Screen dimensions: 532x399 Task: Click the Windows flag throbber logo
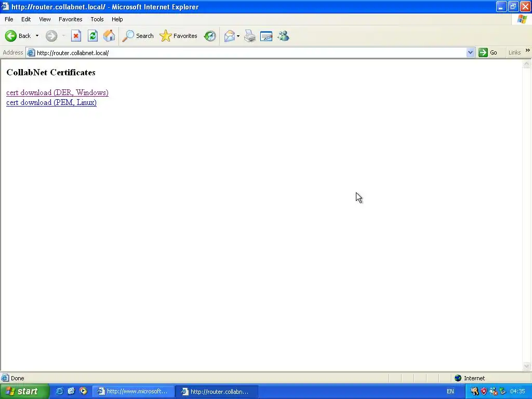coord(522,19)
